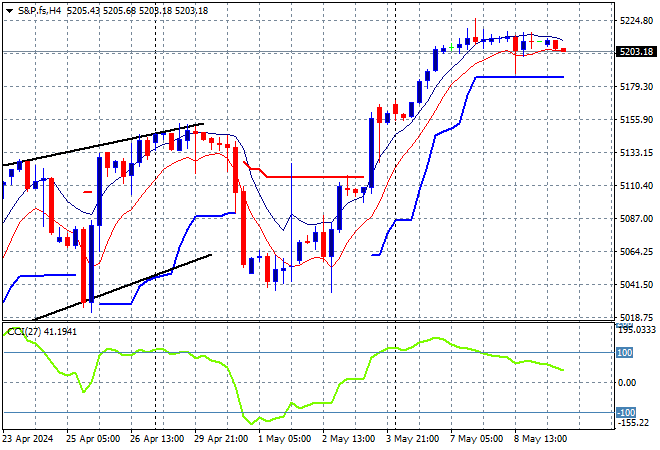
Task: Select the upper black channel trendline
Action: coord(103,144)
